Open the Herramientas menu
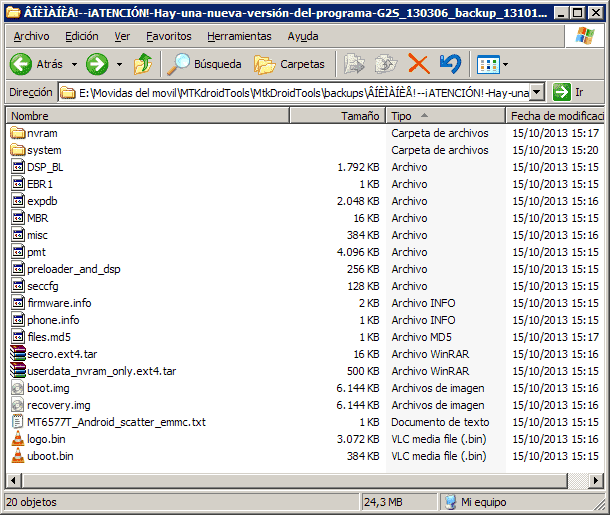Screen dimensions: 610x515 click(239, 36)
